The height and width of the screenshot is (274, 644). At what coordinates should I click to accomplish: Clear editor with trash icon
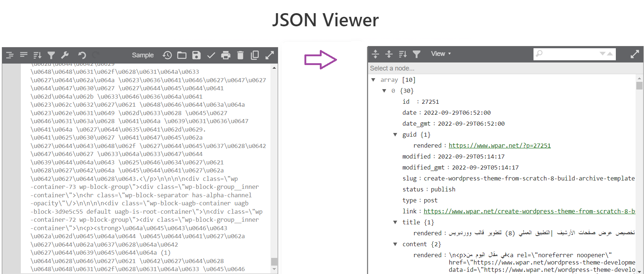tap(240, 55)
